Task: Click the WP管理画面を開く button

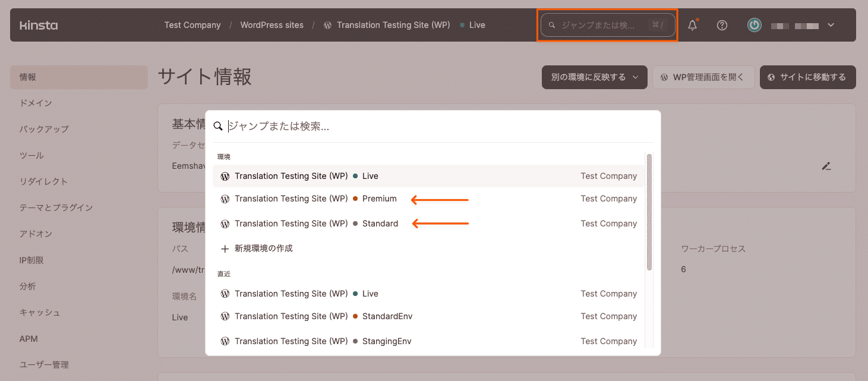Action: (703, 77)
